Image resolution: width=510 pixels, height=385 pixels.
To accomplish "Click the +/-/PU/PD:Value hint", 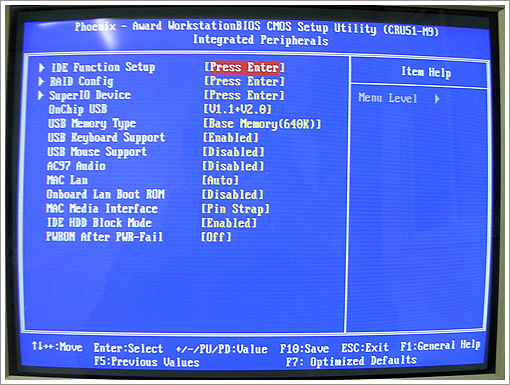I will point(222,349).
